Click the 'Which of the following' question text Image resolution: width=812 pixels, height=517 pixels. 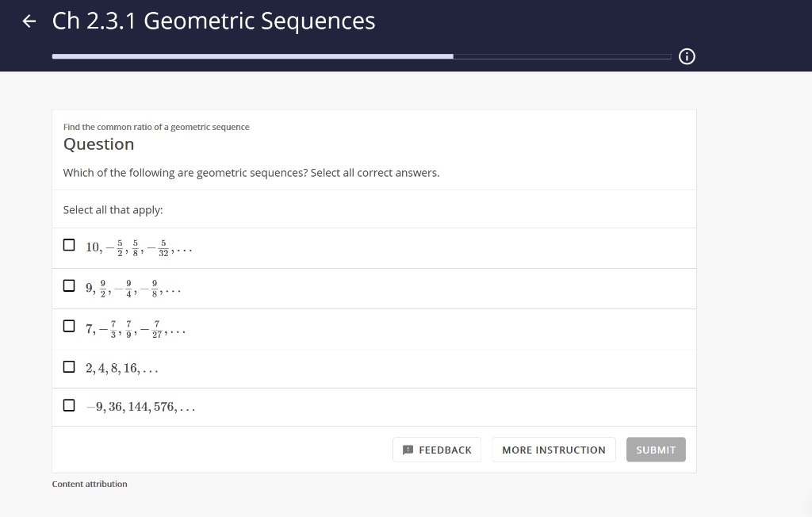(x=251, y=173)
